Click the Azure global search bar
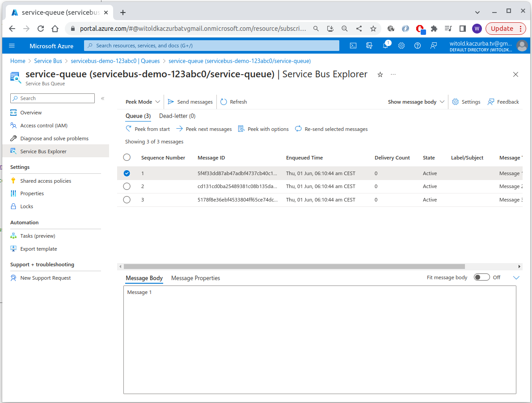This screenshot has height=403, width=532. pos(212,46)
